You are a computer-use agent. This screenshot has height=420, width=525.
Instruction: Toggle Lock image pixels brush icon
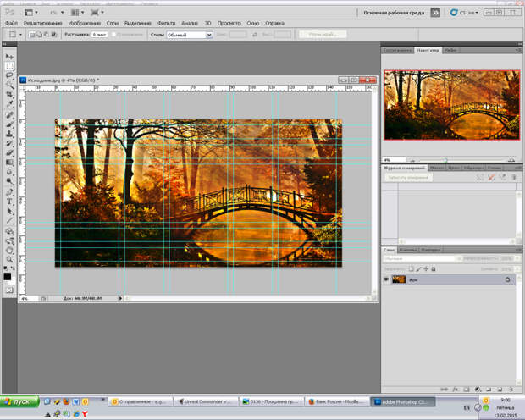tap(418, 268)
